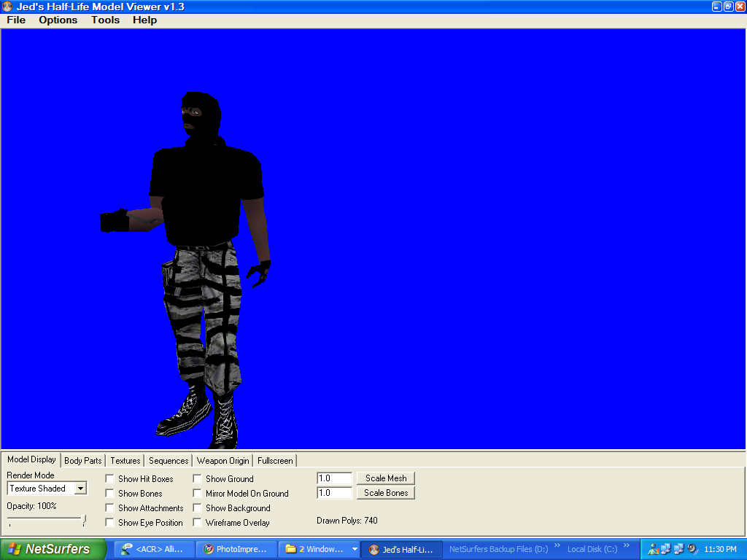The height and width of the screenshot is (560, 747).
Task: Toggle the Wireframe Overlay checkbox
Action: (197, 522)
